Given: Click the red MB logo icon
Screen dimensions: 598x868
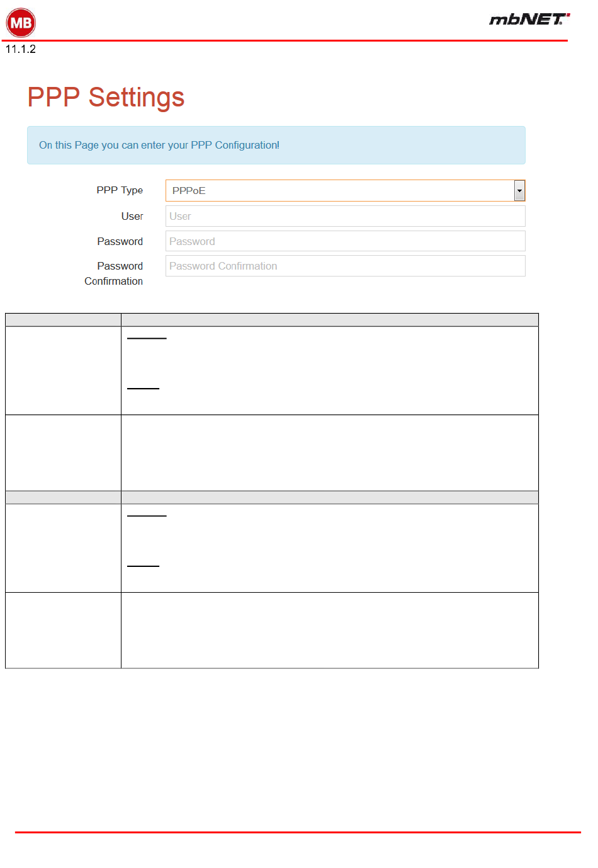Looking at the screenshot, I should (21, 23).
